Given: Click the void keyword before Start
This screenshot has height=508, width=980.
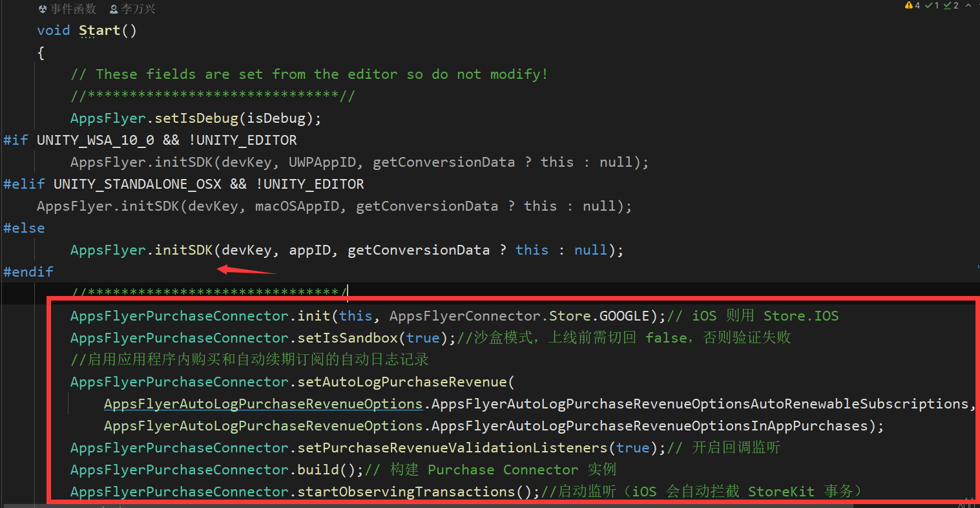Looking at the screenshot, I should (54, 30).
